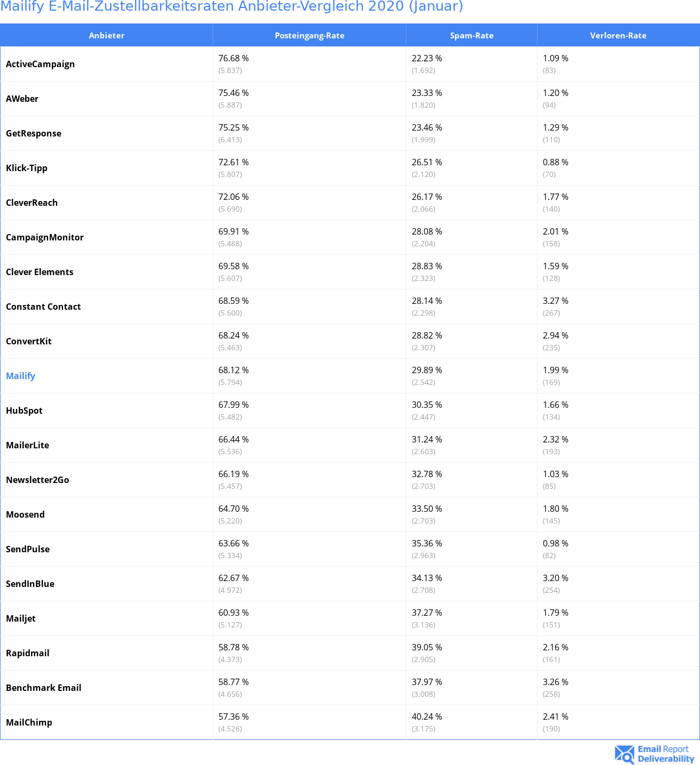Click the Newsletter2Go provider name
Image resolution: width=700 pixels, height=765 pixels.
pyautogui.click(x=37, y=480)
